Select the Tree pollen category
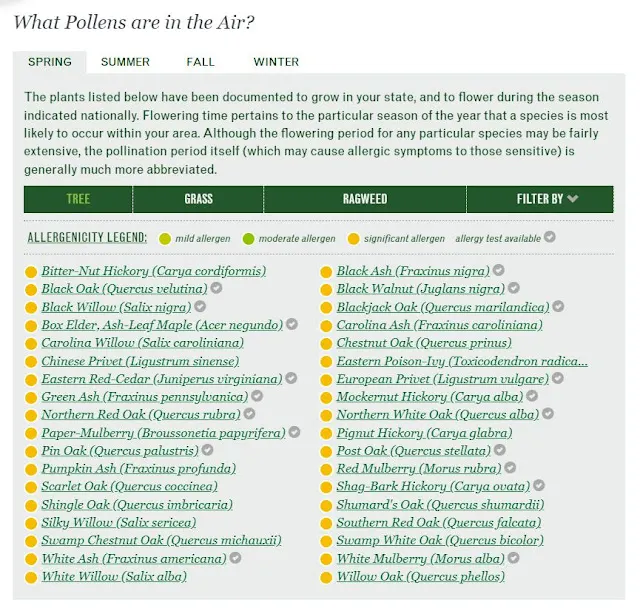This screenshot has width=640, height=608. coord(78,199)
